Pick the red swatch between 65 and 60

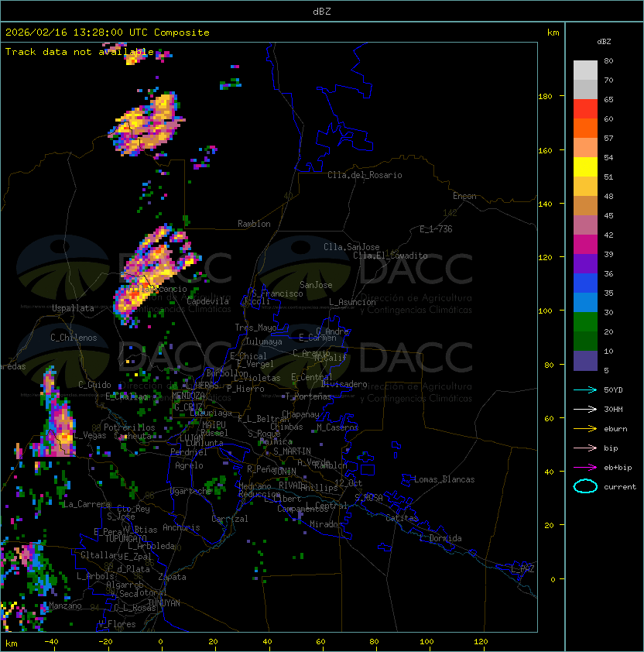585,109
